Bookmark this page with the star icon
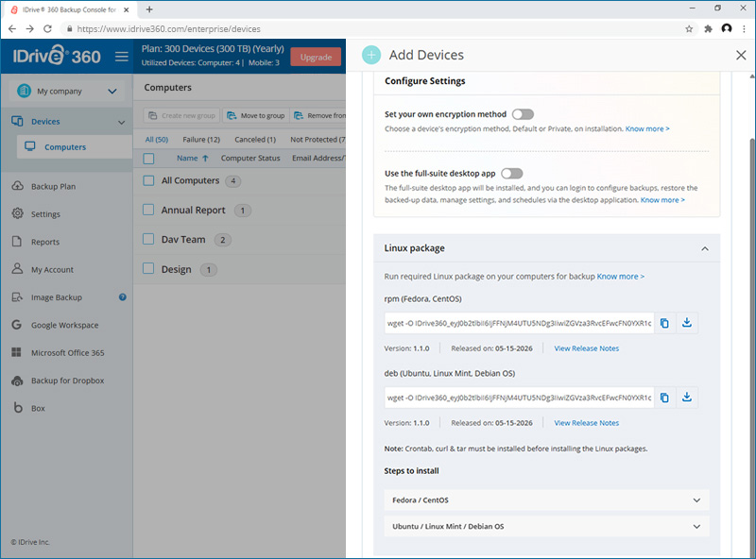Screen dimensions: 756x559 [689, 29]
